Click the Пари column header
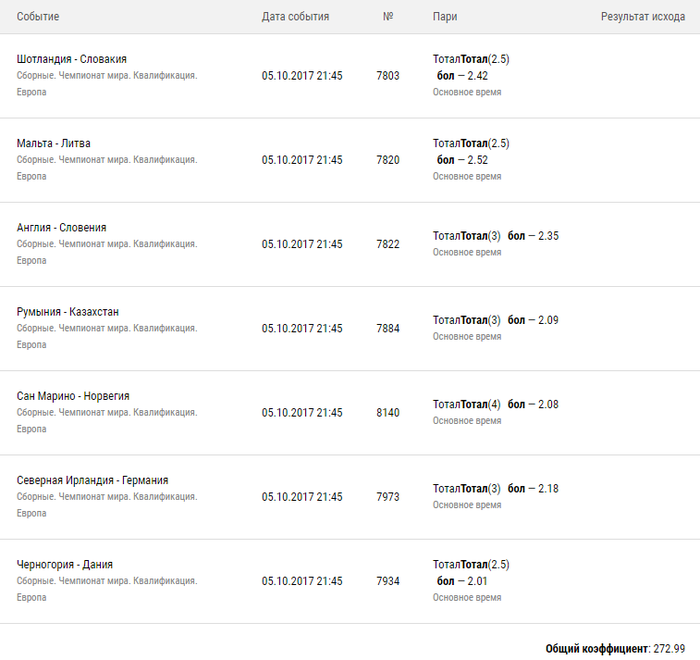The width and height of the screenshot is (700, 660). tap(446, 17)
